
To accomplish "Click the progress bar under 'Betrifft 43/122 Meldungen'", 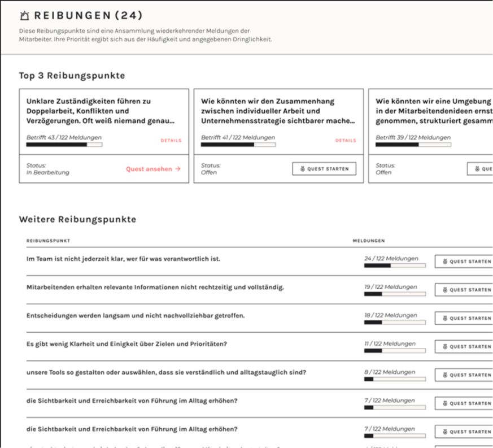I will [64, 145].
